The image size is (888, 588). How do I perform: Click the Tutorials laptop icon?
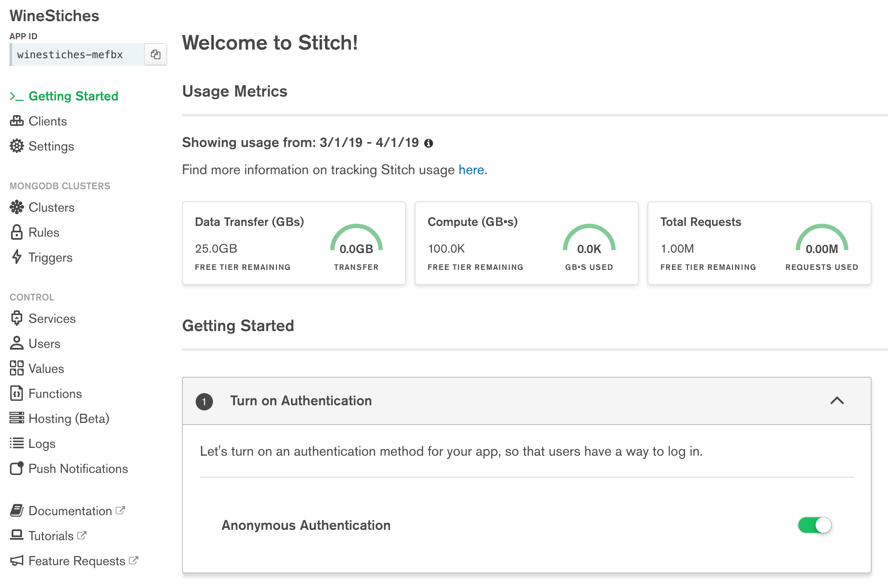point(17,535)
